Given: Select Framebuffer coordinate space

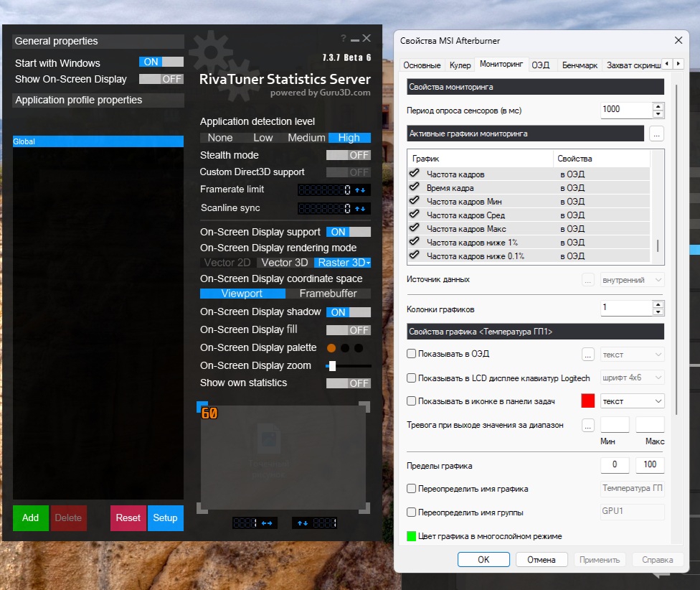Looking at the screenshot, I should [328, 294].
